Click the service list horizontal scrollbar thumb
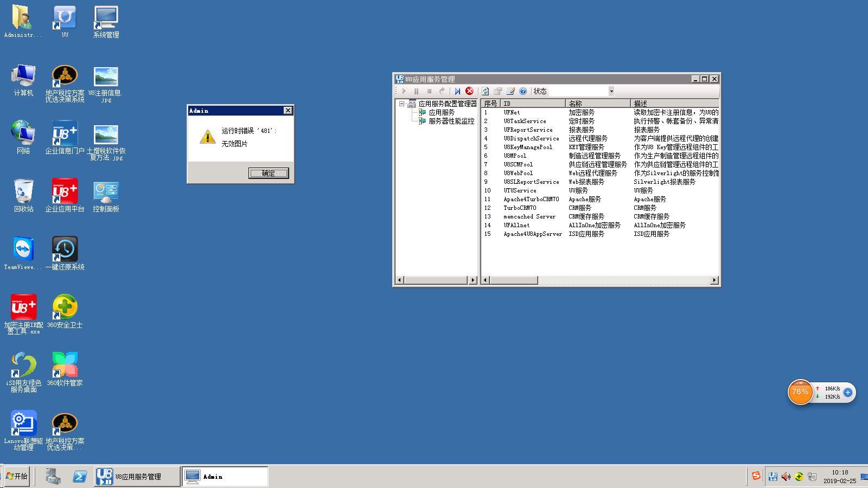 [x=514, y=280]
